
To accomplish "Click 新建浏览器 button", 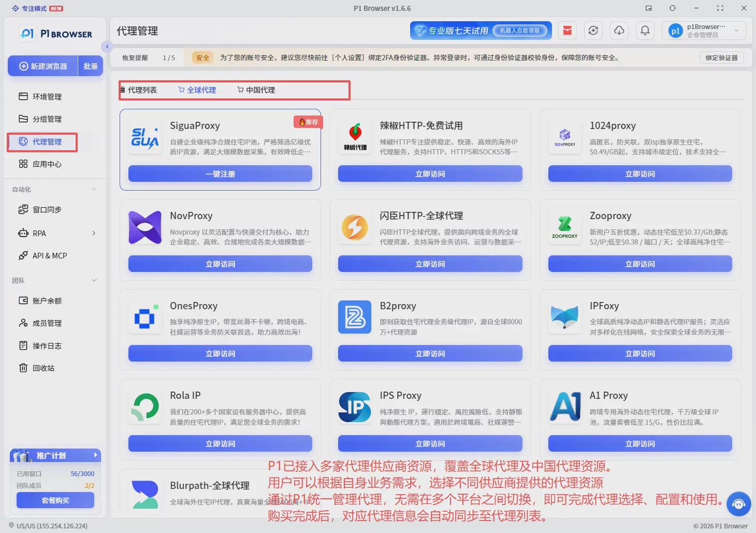I will click(x=43, y=66).
